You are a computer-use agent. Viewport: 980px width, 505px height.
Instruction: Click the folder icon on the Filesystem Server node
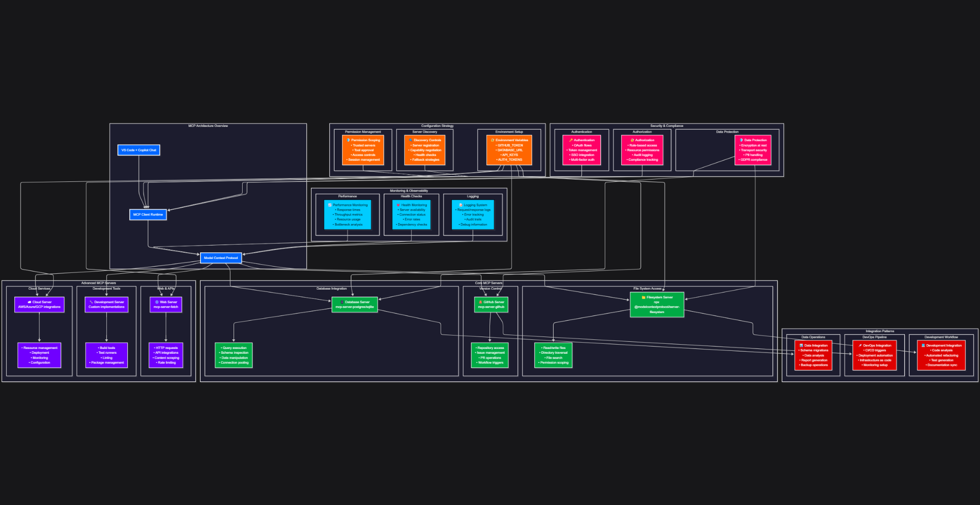(x=643, y=297)
